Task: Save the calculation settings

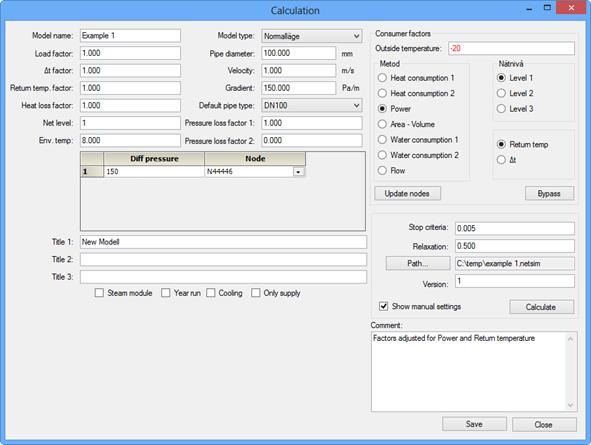Action: [x=474, y=424]
